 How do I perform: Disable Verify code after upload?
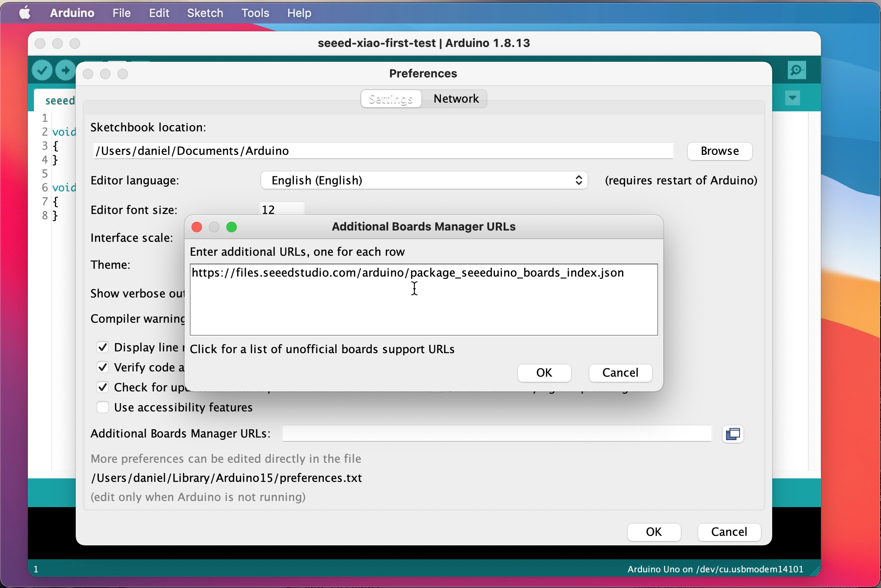103,367
